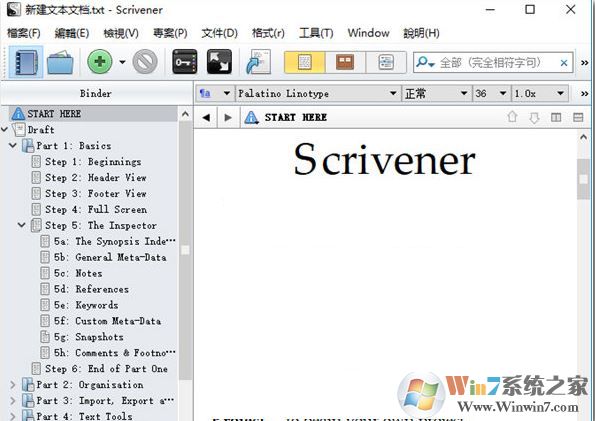Enter Full Screen composition mode icon
The image size is (595, 421).
tap(219, 61)
